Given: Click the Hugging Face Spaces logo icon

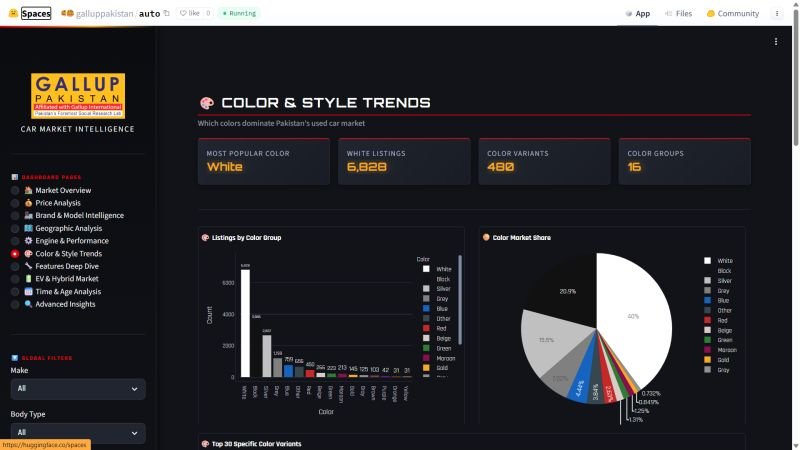Looking at the screenshot, I should click(11, 13).
